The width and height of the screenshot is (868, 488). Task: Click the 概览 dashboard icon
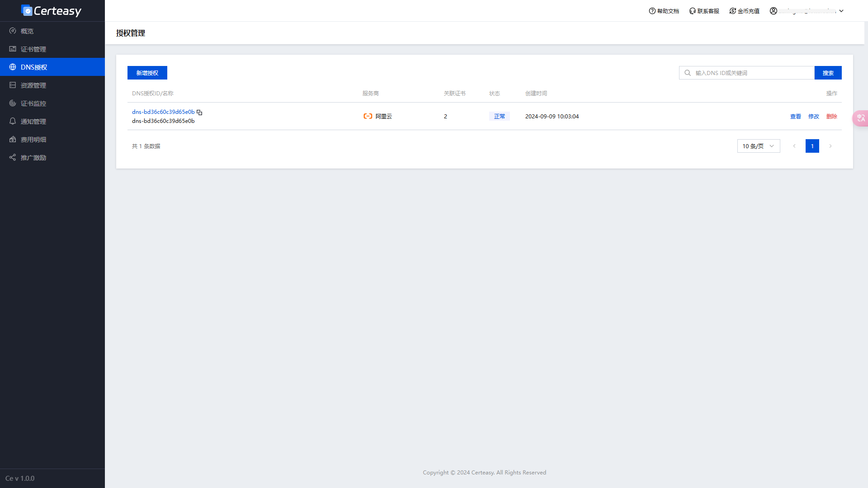click(x=13, y=31)
